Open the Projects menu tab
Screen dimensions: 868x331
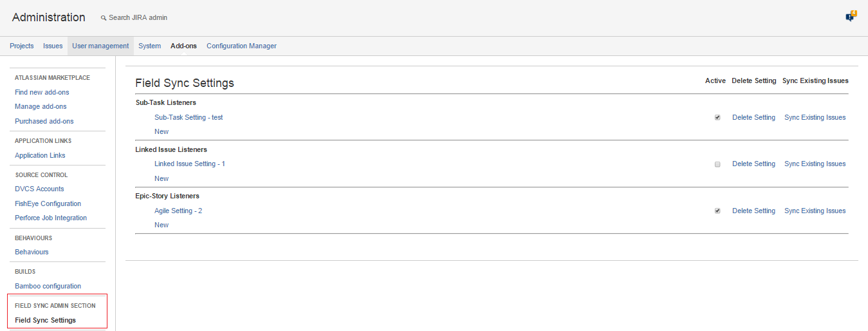22,46
